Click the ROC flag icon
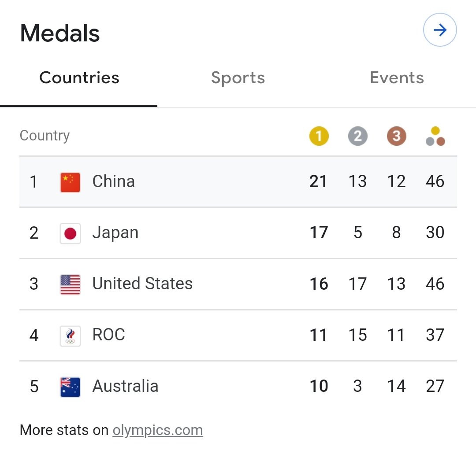The height and width of the screenshot is (450, 476). [x=71, y=336]
